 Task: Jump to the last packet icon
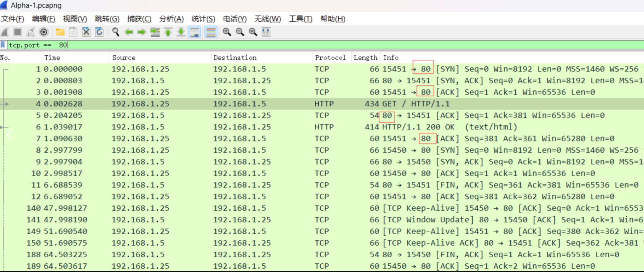(x=181, y=32)
